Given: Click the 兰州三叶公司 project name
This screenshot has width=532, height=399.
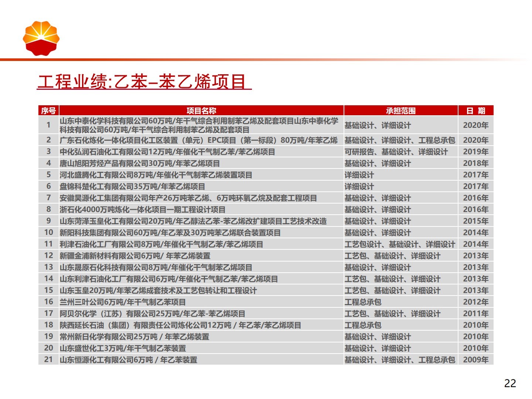Looking at the screenshot, I should [123, 302].
